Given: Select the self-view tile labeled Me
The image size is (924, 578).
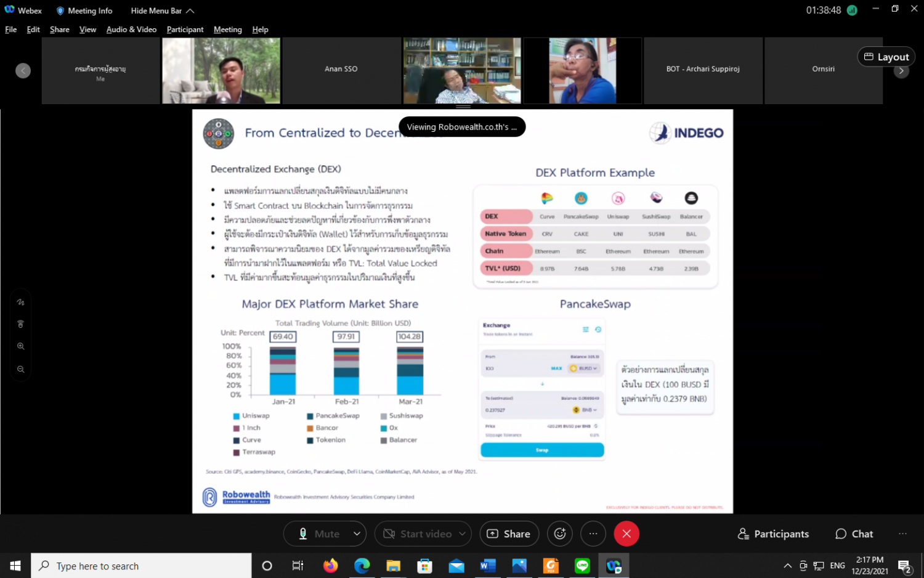Looking at the screenshot, I should 100,70.
